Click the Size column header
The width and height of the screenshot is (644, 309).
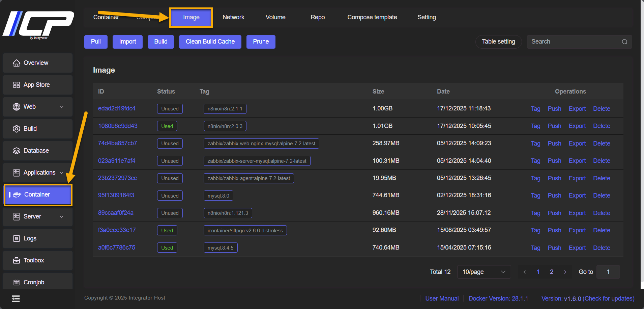pyautogui.click(x=378, y=92)
